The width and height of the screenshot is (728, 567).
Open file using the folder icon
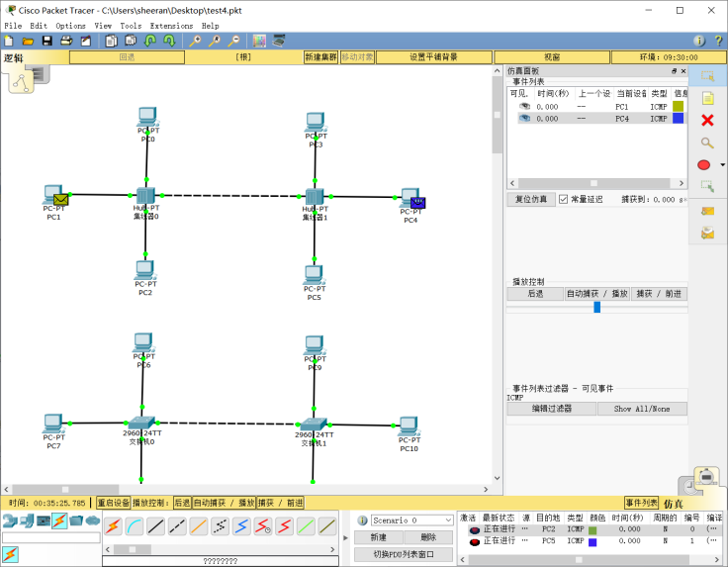click(x=28, y=41)
